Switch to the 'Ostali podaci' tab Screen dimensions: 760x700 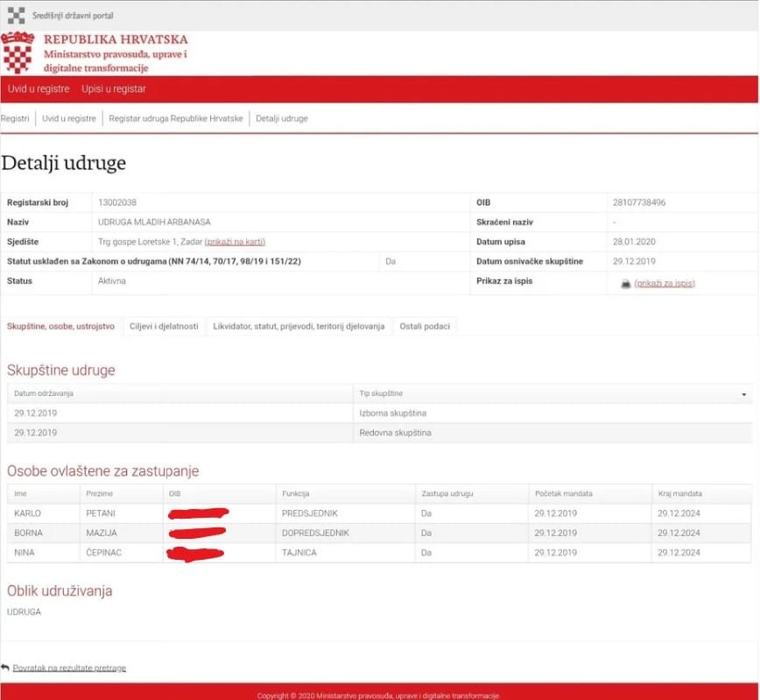[x=425, y=326]
